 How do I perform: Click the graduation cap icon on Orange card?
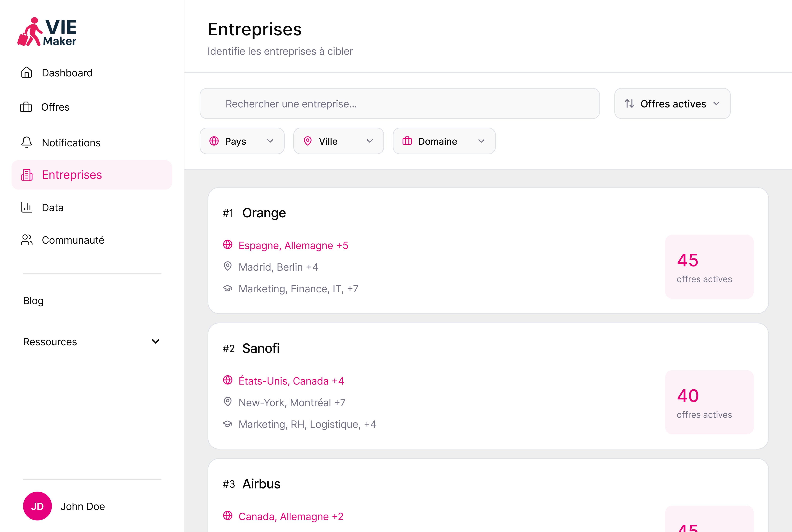tap(228, 288)
